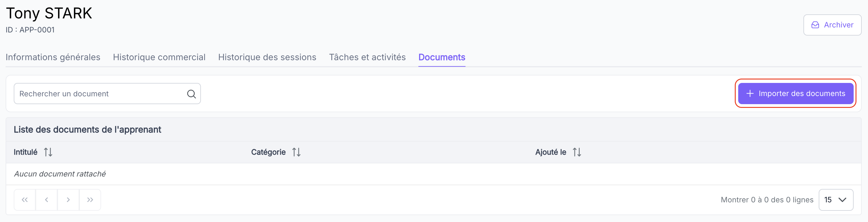
Task: Open the rows-per-page dropdown showing 15
Action: pos(836,200)
